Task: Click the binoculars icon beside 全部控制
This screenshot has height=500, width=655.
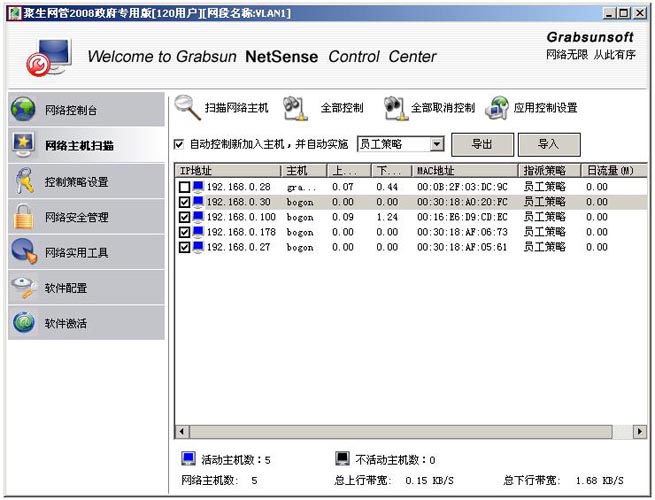Action: [295, 109]
